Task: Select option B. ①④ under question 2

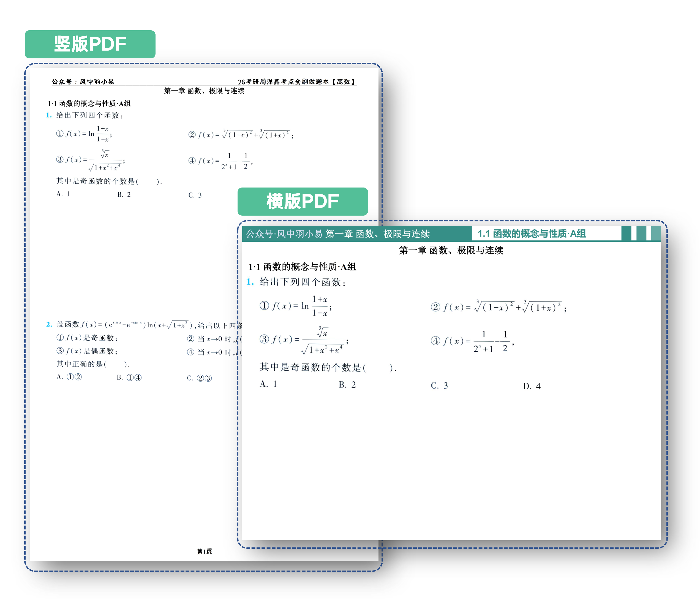Action: (x=129, y=378)
